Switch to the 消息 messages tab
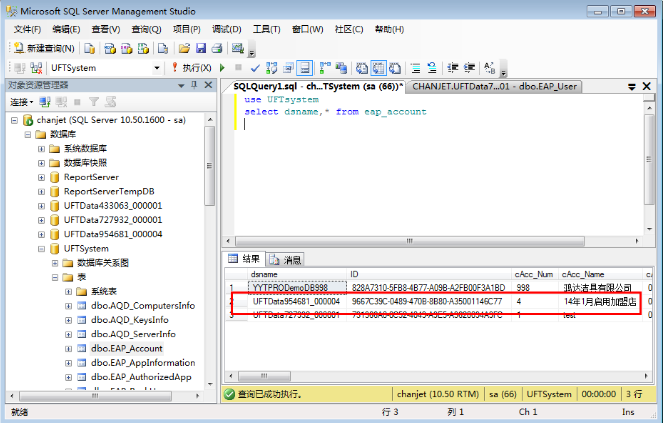This screenshot has width=664, height=423. click(x=286, y=259)
